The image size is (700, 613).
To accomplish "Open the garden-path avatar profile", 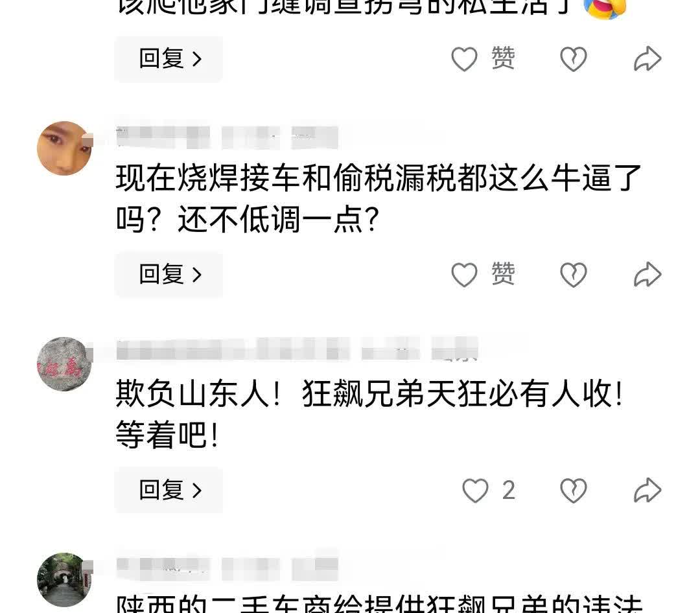I will click(x=64, y=579).
